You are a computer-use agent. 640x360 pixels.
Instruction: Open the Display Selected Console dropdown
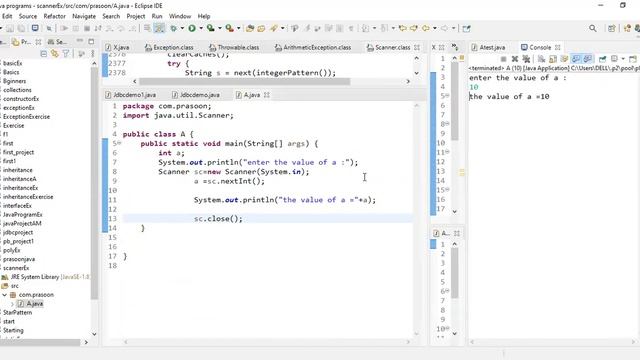[x=623, y=59]
